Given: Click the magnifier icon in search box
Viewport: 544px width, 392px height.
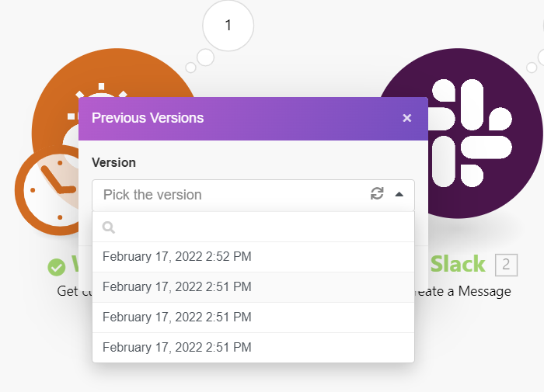Looking at the screenshot, I should [109, 227].
